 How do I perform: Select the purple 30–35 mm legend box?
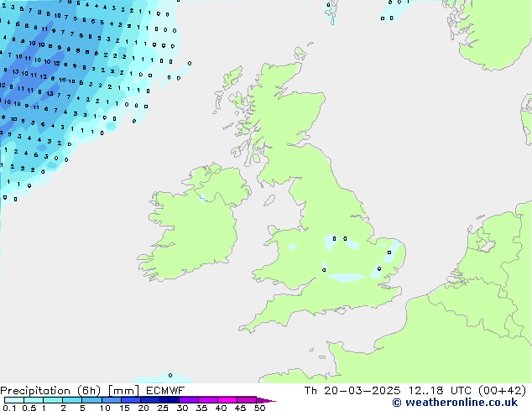pyautogui.click(x=189, y=400)
